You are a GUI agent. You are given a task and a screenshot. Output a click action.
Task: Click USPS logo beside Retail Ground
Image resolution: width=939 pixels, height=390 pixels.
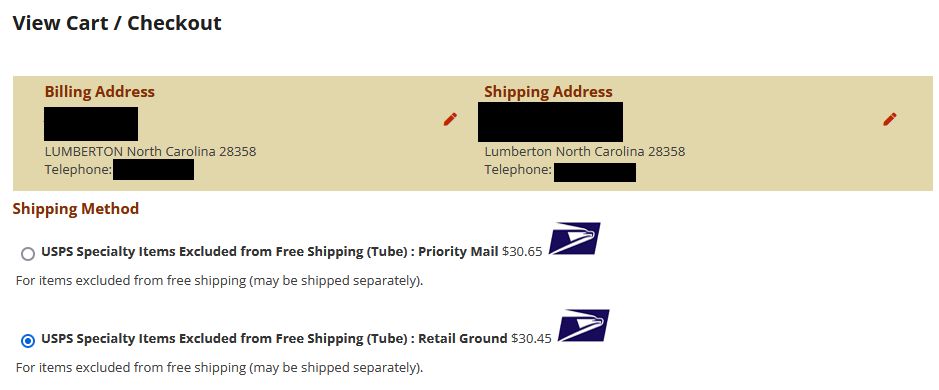[583, 325]
